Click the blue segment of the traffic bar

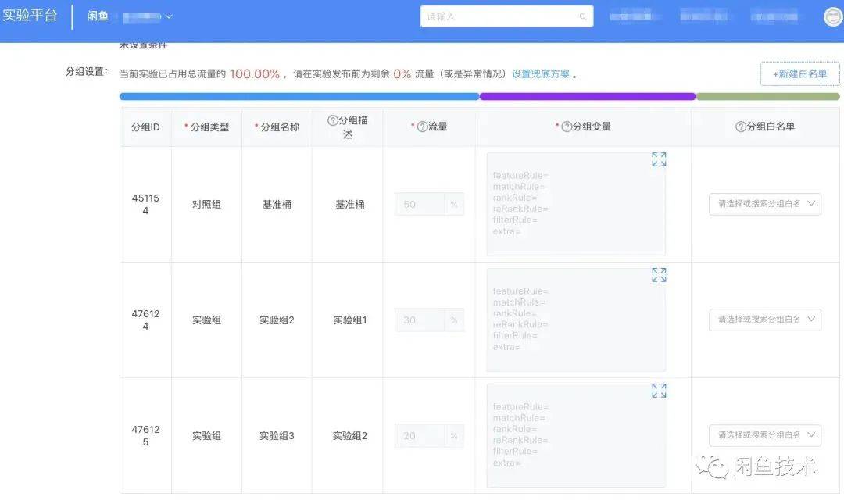(299, 97)
